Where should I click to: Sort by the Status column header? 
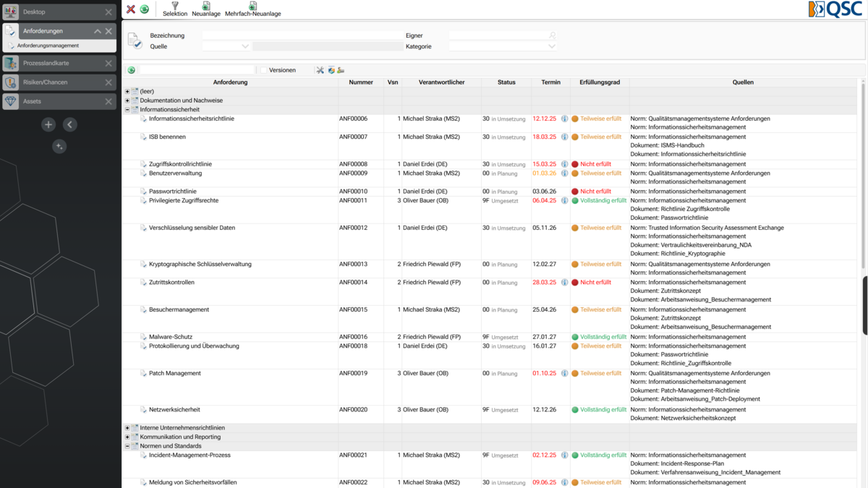pos(506,82)
